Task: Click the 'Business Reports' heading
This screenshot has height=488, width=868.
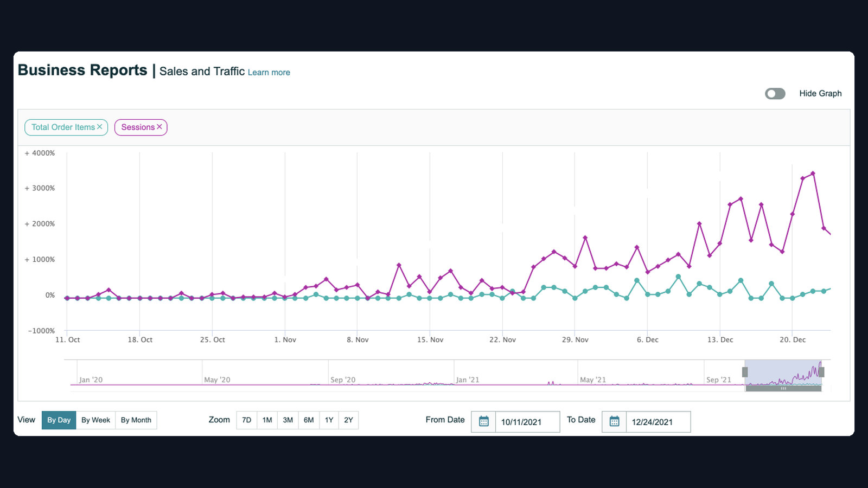Action: [x=82, y=70]
